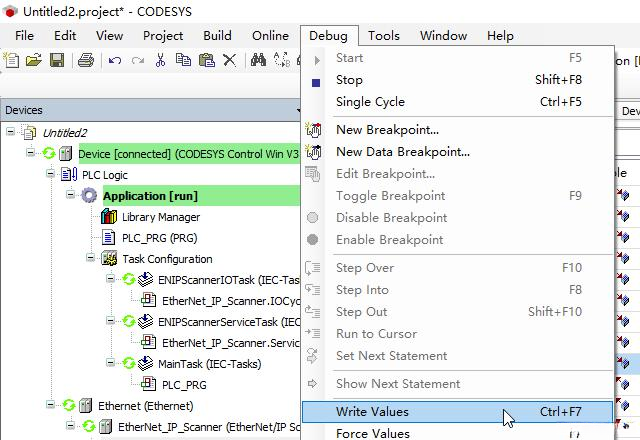
Task: Select PLC_PRG (PRG) in device tree
Action: point(160,238)
